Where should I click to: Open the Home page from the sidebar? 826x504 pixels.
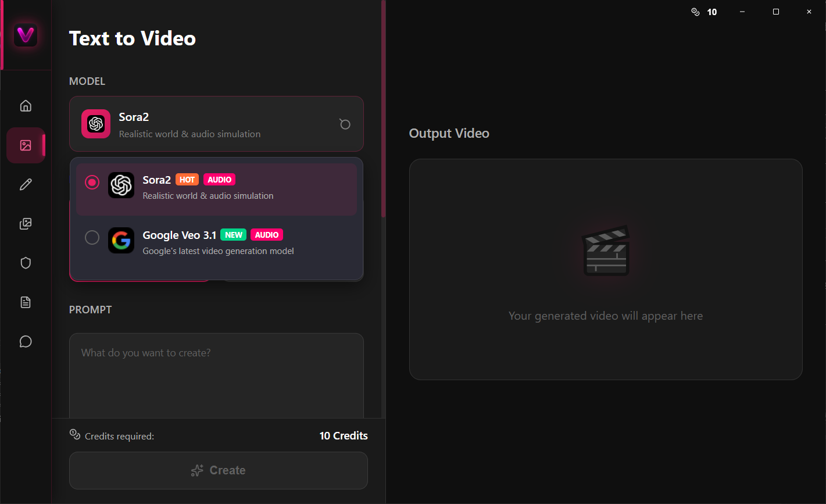click(x=26, y=105)
